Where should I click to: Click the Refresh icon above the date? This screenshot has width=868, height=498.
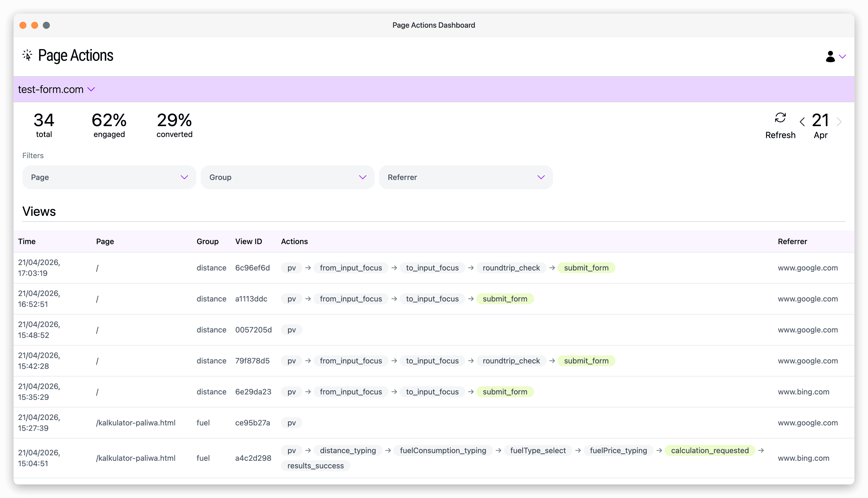click(780, 118)
